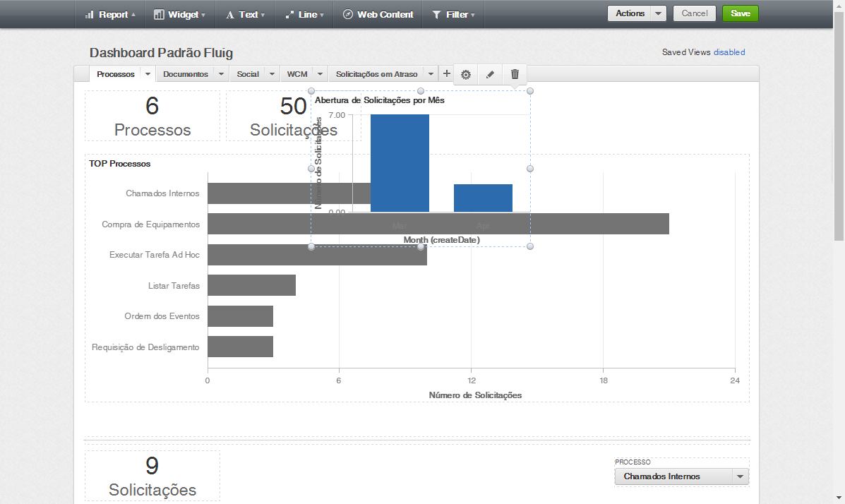The height and width of the screenshot is (504, 845).
Task: Open the Text menu in the toolbar
Action: coord(245,14)
